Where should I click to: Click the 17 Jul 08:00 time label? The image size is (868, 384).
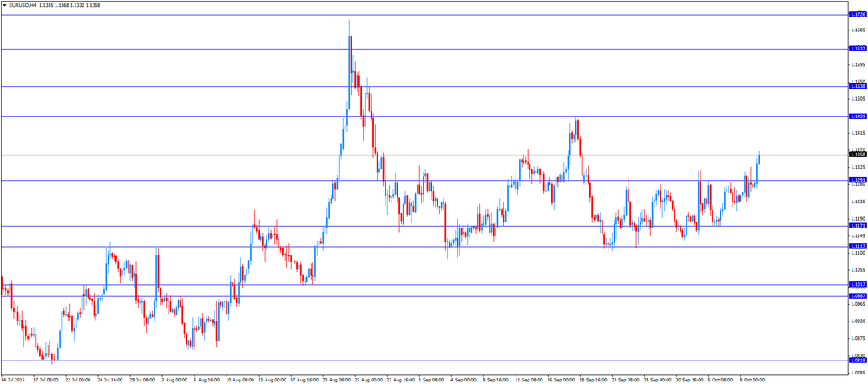pos(46,381)
